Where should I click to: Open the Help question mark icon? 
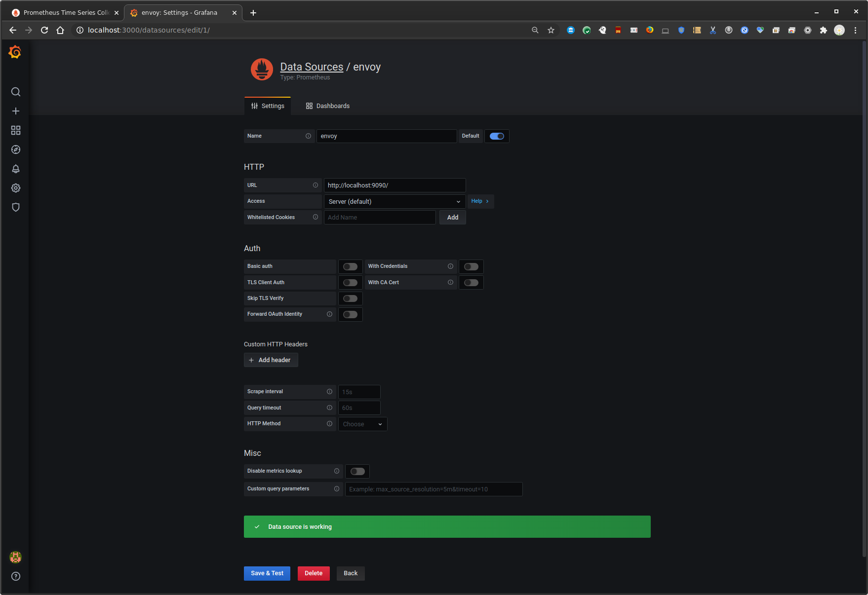pyautogui.click(x=16, y=576)
